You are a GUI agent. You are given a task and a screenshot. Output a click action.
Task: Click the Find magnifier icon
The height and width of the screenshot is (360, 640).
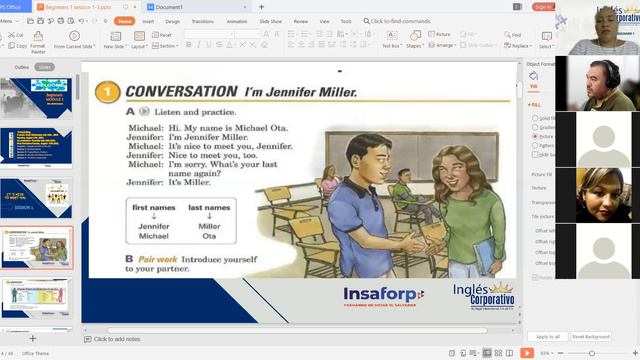point(507,35)
